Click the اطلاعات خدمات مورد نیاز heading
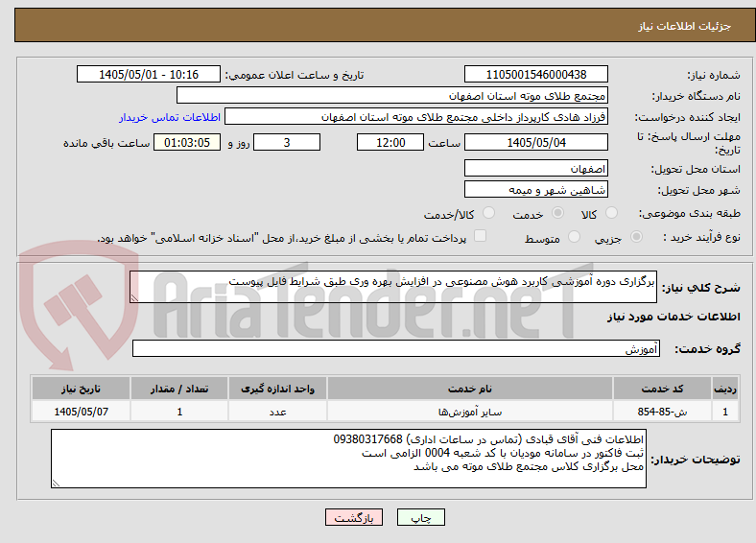 [x=673, y=317]
